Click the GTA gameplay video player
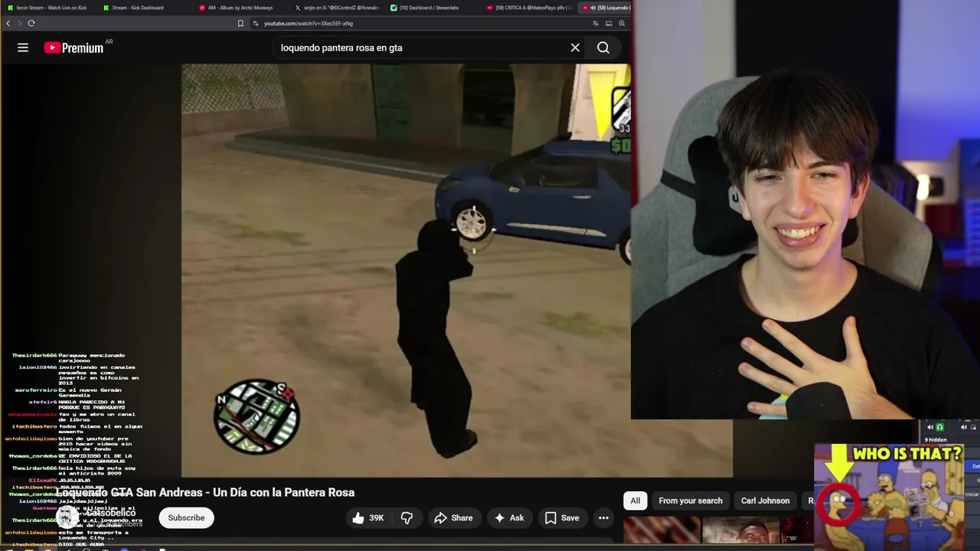Viewport: 980px width, 551px height. 406,270
